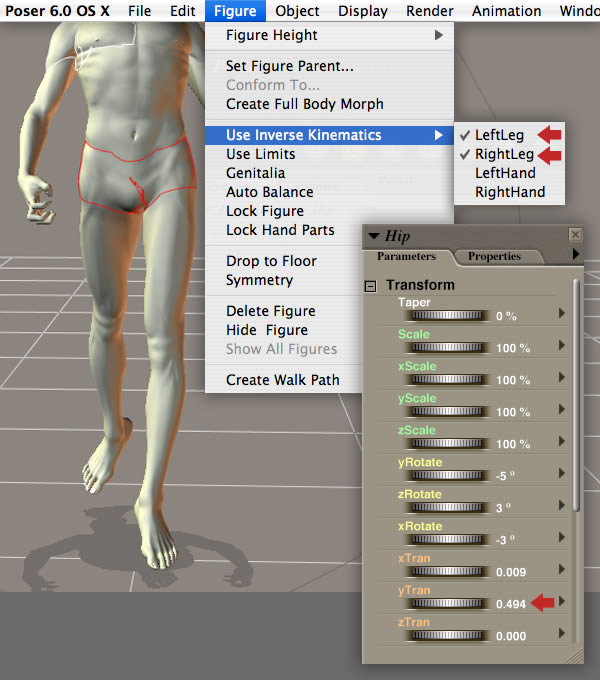Open the palette options arrow beside Properties
Viewport: 600px width, 680px height.
tap(576, 254)
